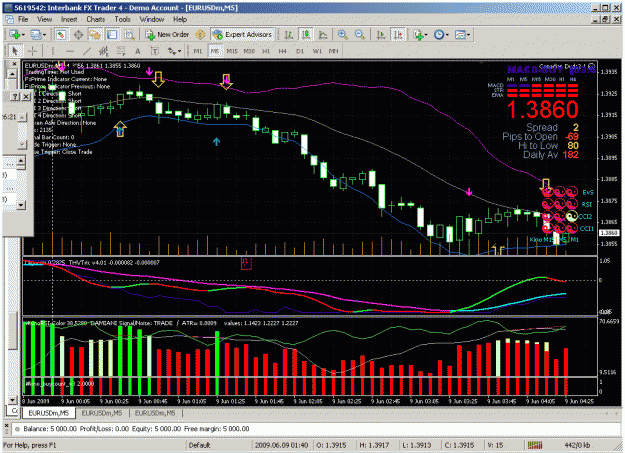Click the big 1.3860 price display

click(x=542, y=109)
